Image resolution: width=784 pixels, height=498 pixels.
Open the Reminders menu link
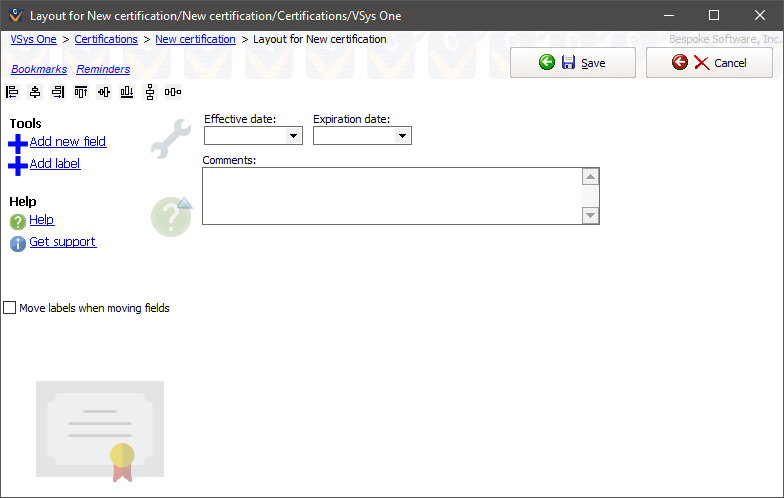pyautogui.click(x=103, y=69)
